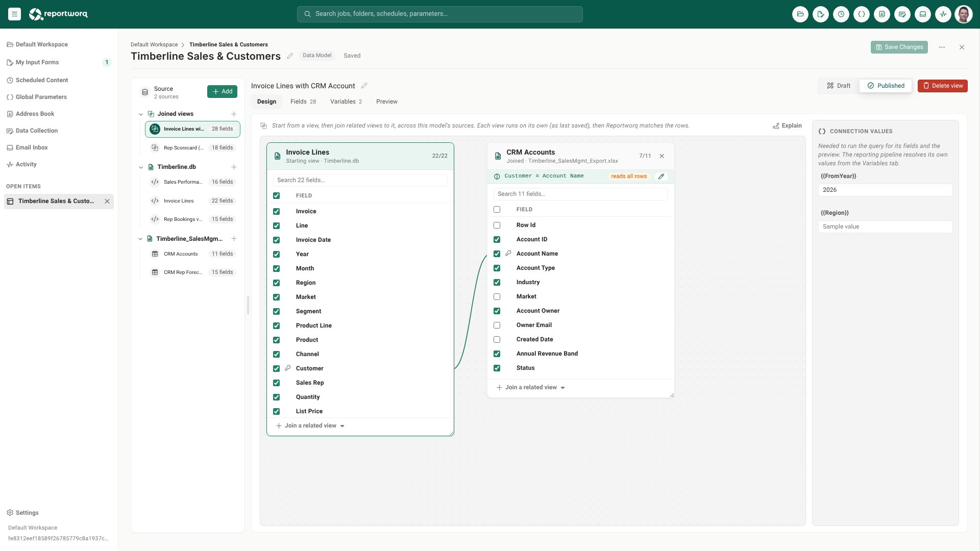Image resolution: width=980 pixels, height=551 pixels.
Task: Focus the global search bar
Action: point(440,14)
